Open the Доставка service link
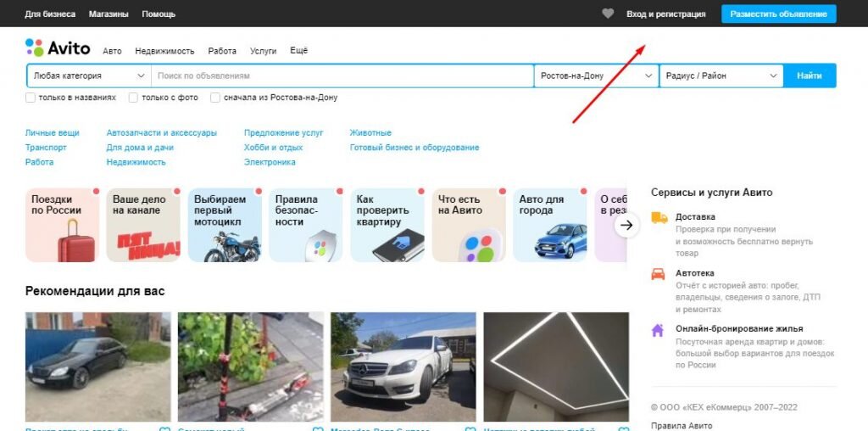Viewport: 868px width, 431px height. [695, 217]
